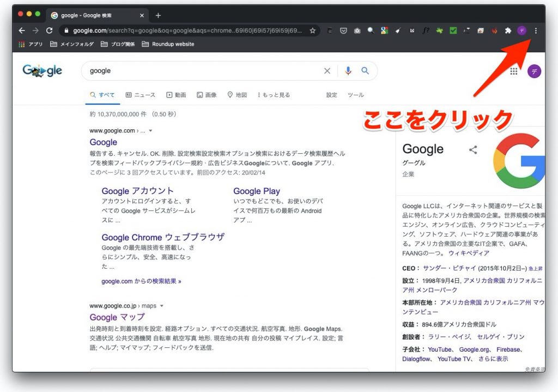
Task: Expand the もっと見る more menu
Action: (x=274, y=95)
